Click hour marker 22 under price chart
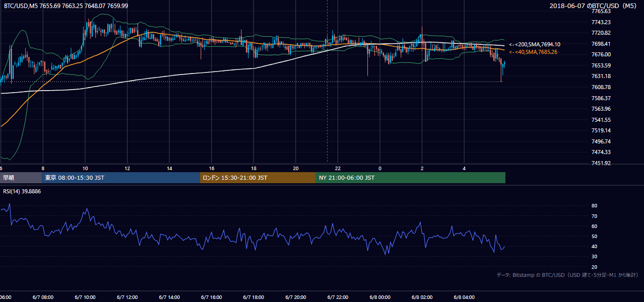 338,168
